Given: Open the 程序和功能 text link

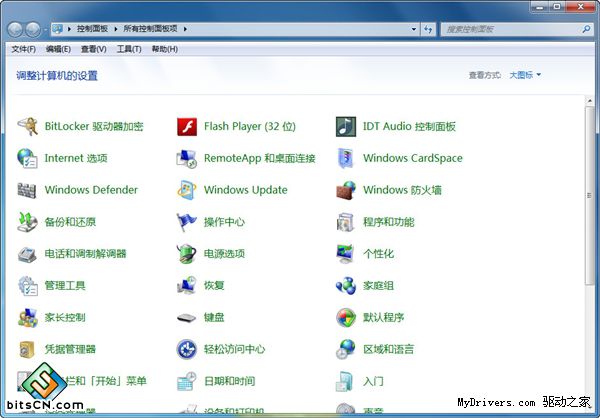Looking at the screenshot, I should click(x=389, y=222).
